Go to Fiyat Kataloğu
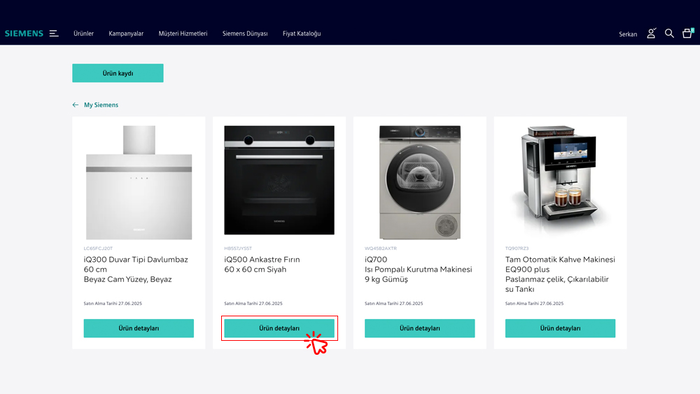The width and height of the screenshot is (700, 394). tap(302, 33)
